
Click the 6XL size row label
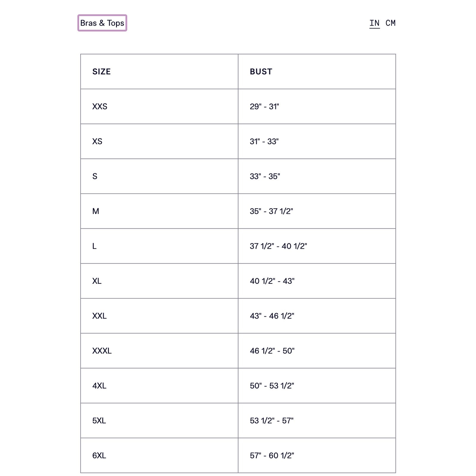(99, 455)
